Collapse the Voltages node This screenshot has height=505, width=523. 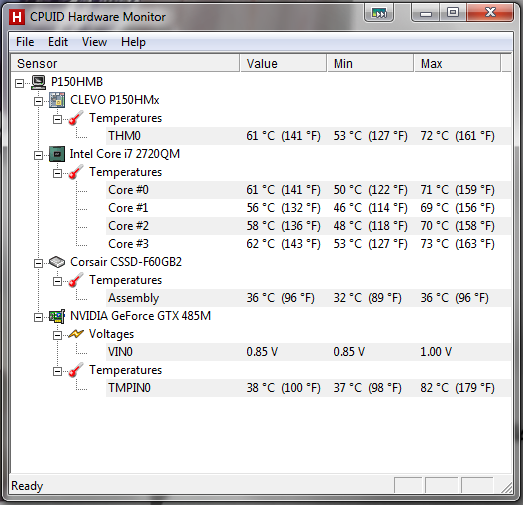click(58, 335)
